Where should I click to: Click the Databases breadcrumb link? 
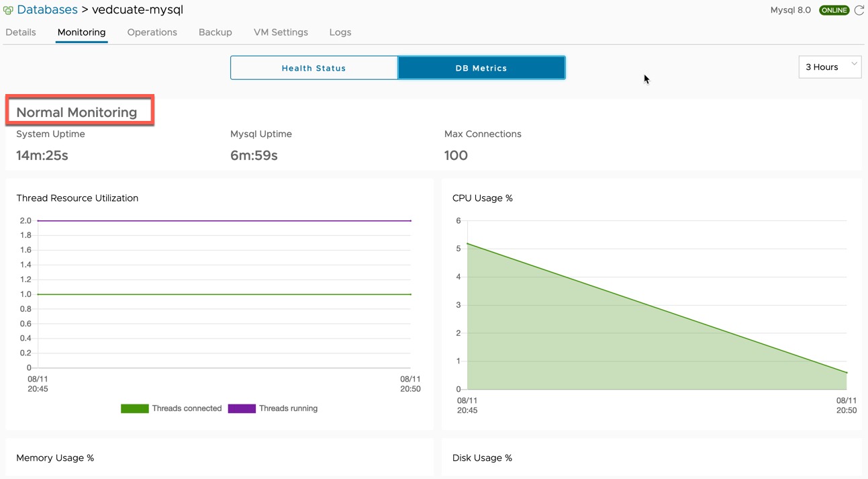coord(48,10)
